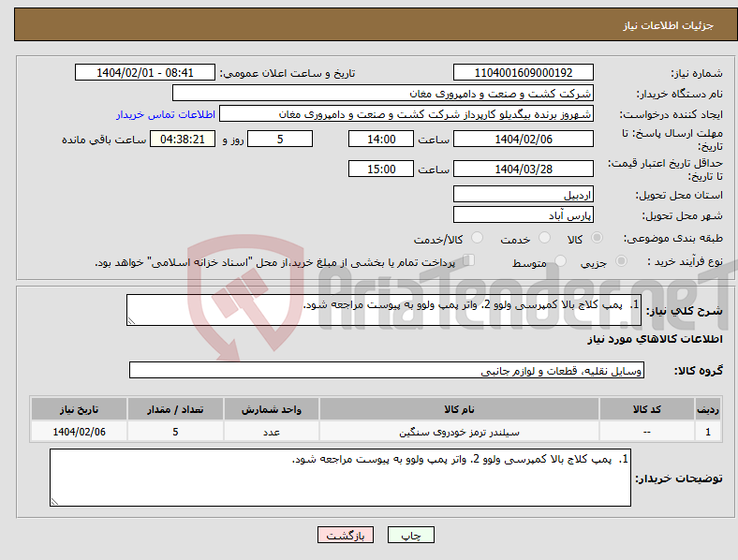Image resolution: width=738 pixels, height=560 pixels.
Task: Select the متوسط purchase type radio
Action: click(x=560, y=260)
